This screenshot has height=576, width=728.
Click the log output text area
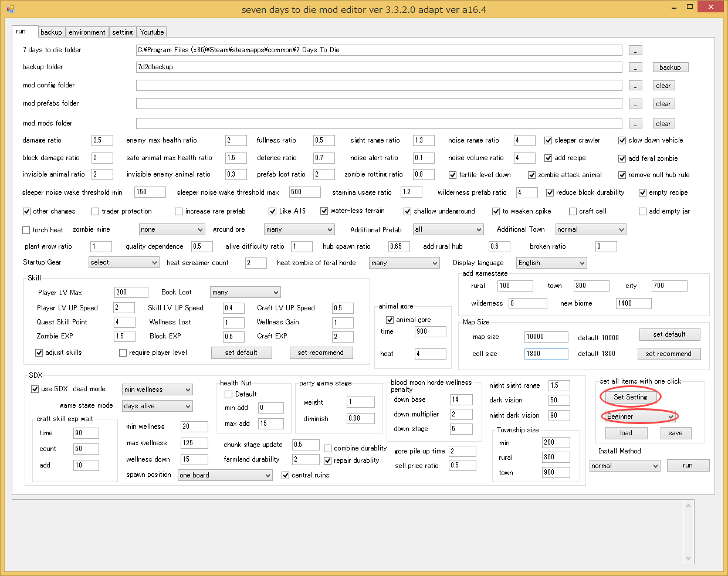click(348, 532)
